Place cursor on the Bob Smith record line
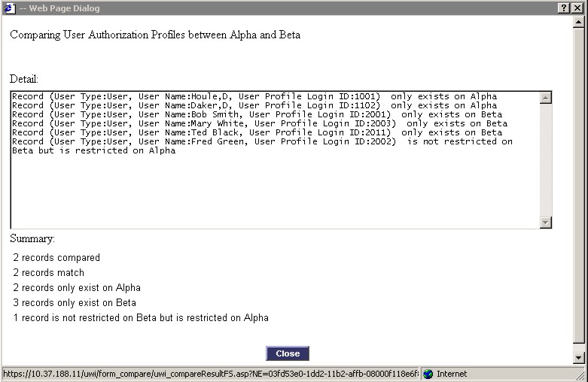The image size is (588, 382). point(257,114)
